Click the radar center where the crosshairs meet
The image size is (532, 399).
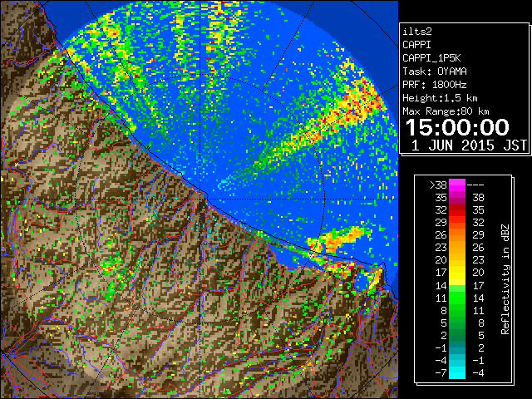200,199
